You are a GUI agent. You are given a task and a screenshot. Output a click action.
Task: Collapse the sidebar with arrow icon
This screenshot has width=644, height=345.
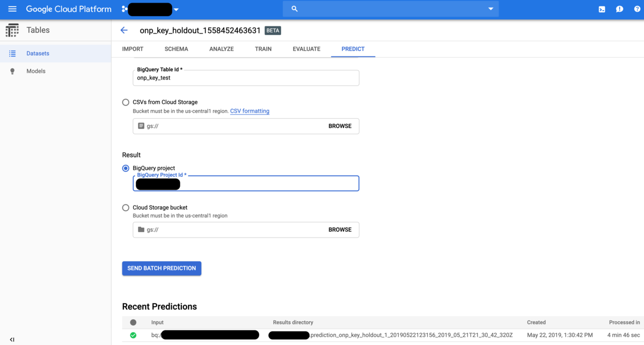[12, 339]
